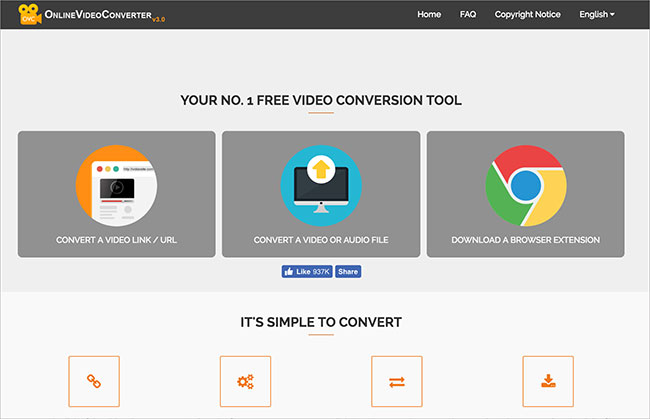Open the English language dropdown
This screenshot has width=650, height=419.
(x=597, y=15)
